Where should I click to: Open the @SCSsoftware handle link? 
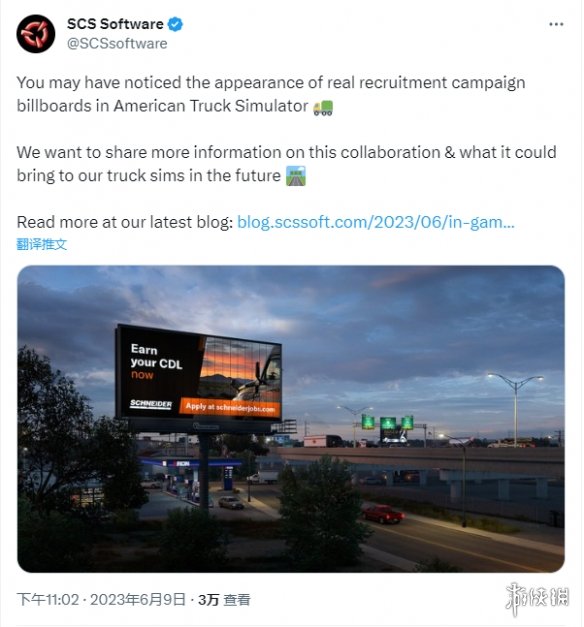point(117,43)
